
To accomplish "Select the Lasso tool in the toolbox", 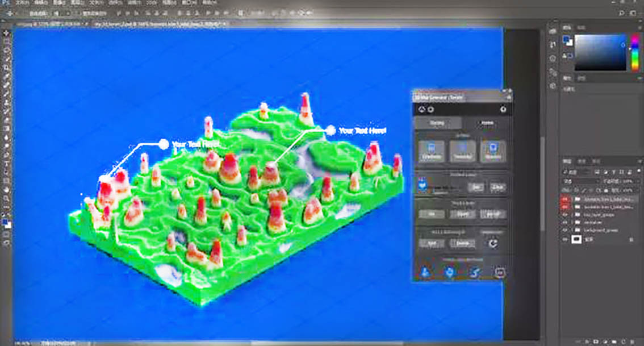I will 6,50.
